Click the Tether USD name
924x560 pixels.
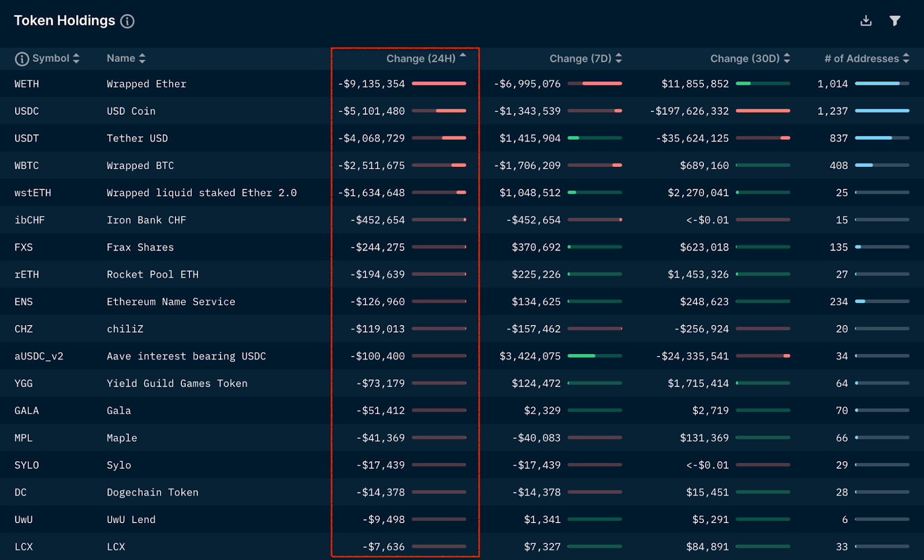pyautogui.click(x=137, y=139)
